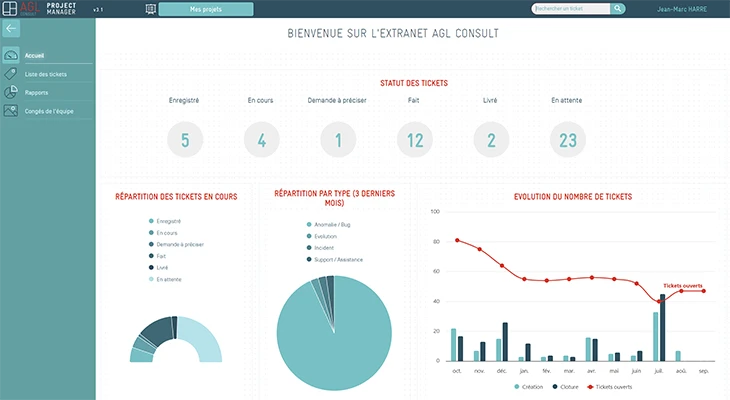
Task: Toggle Enregistré legend in tickets en cours chart
Action: click(x=165, y=221)
